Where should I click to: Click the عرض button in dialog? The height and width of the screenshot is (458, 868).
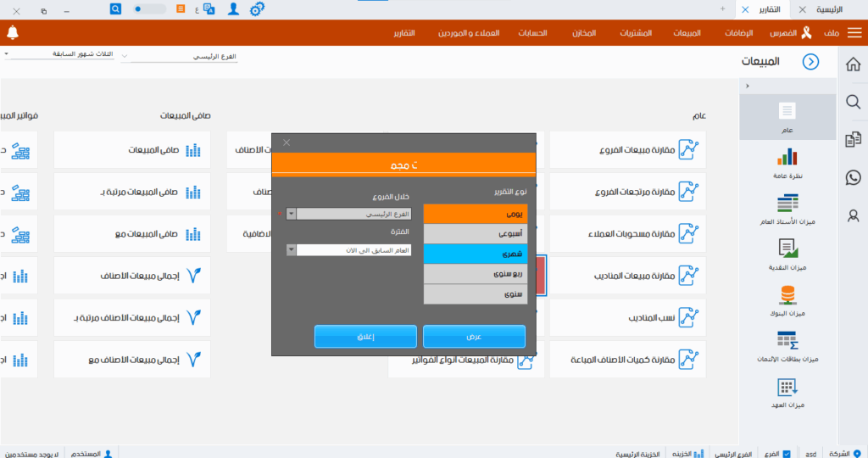coord(474,337)
